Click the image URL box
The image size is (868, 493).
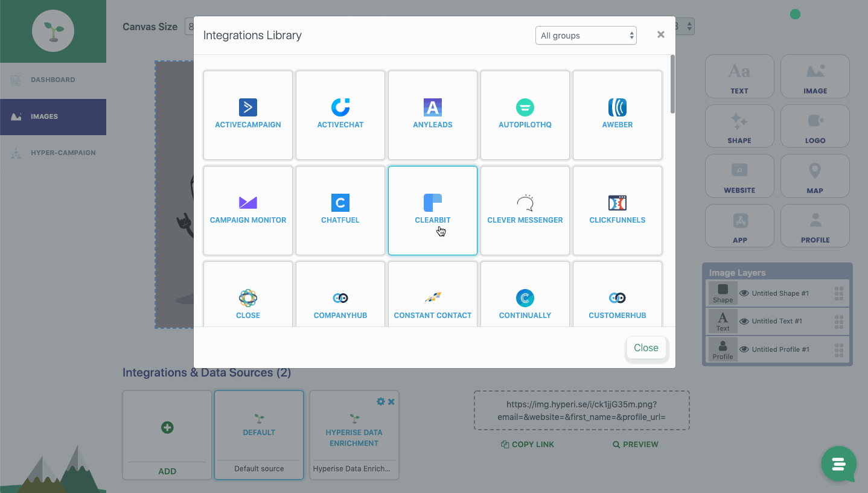[x=582, y=410]
